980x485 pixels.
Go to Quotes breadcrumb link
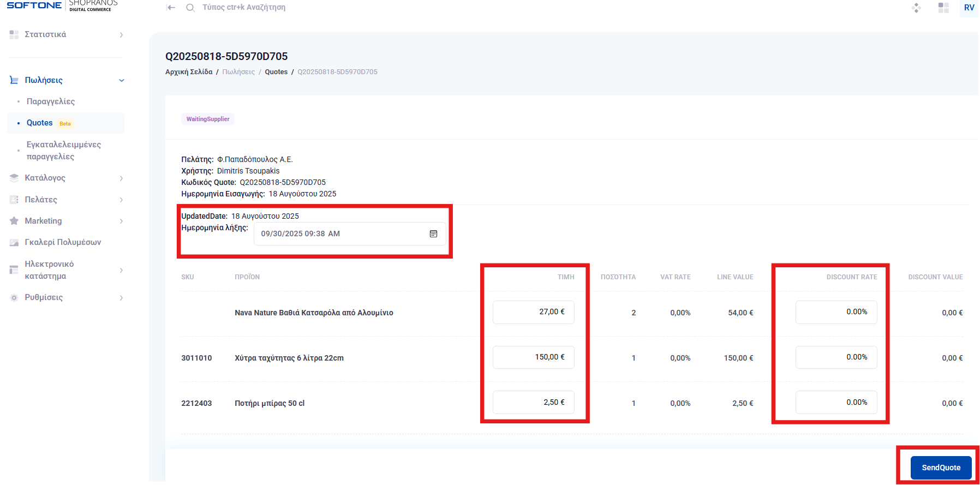tap(276, 72)
